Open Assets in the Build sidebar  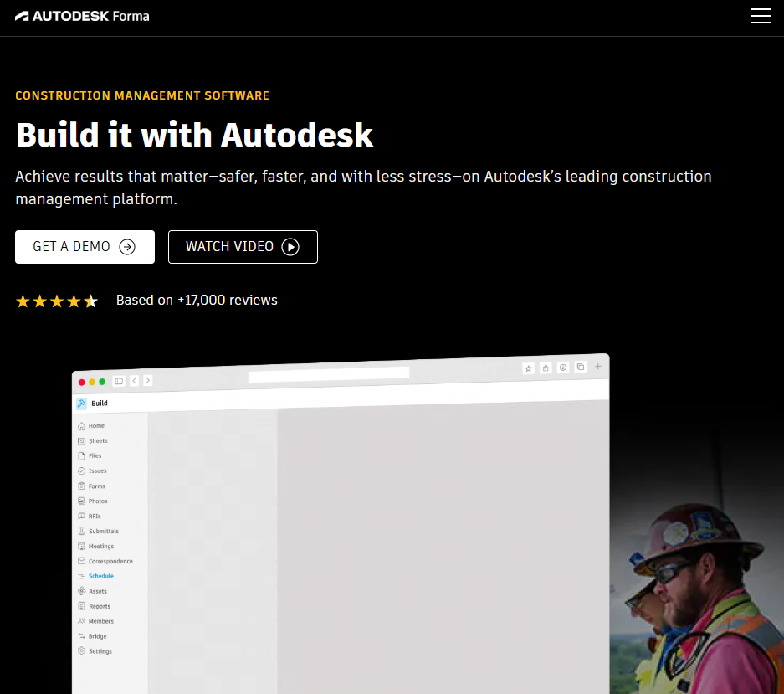[x=93, y=591]
